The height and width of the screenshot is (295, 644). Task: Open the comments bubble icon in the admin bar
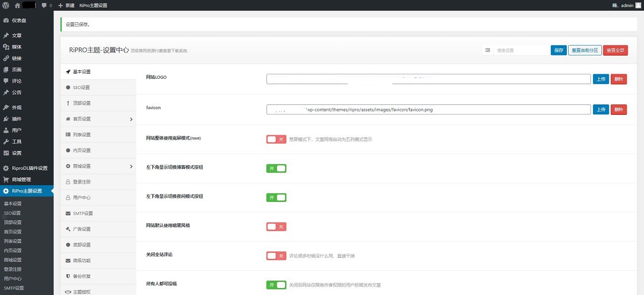coord(44,5)
